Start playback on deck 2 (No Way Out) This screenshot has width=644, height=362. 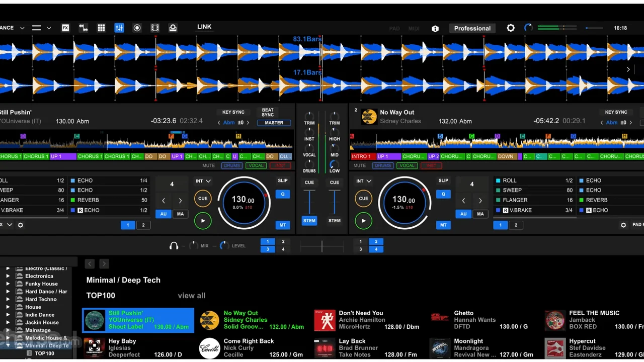(x=363, y=221)
